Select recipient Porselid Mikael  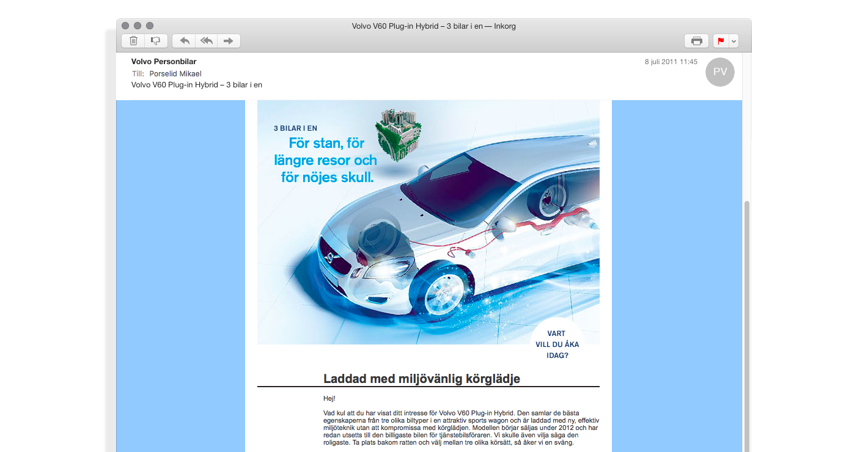(x=175, y=73)
